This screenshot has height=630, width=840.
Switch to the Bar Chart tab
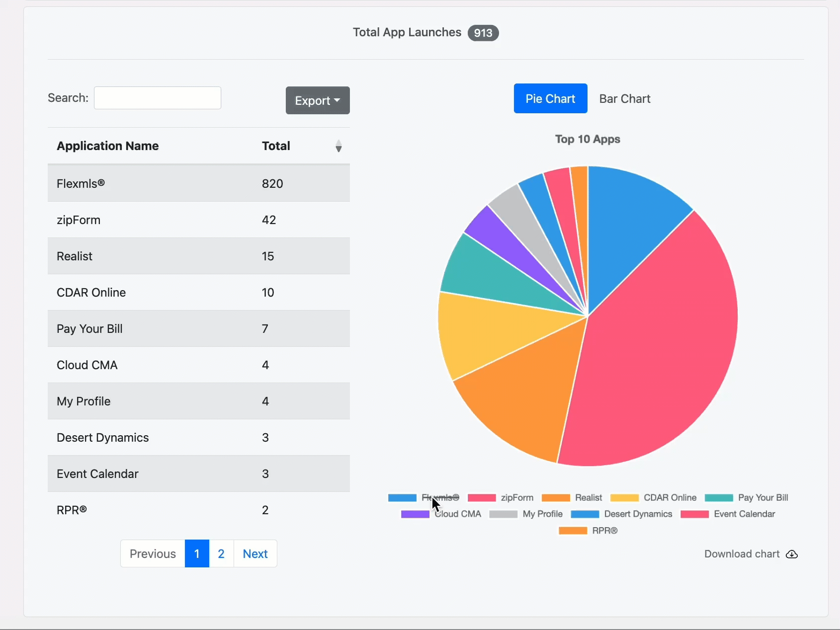[625, 99]
